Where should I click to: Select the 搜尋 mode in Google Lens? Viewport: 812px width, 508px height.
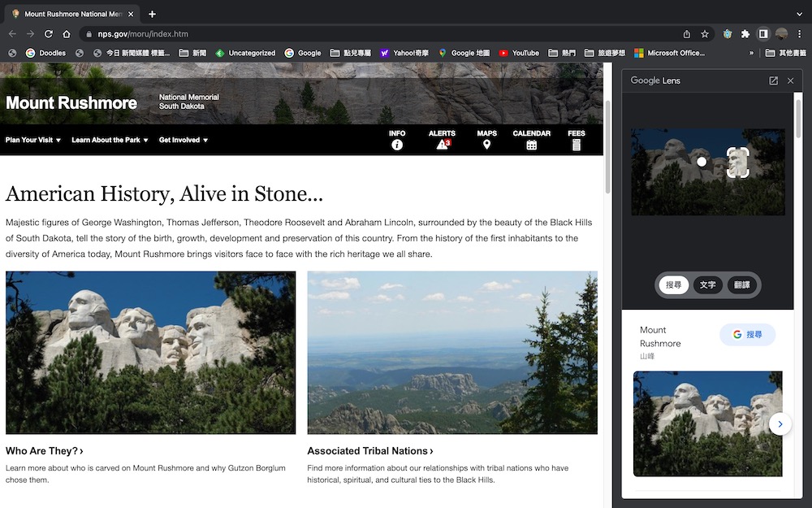pyautogui.click(x=674, y=284)
